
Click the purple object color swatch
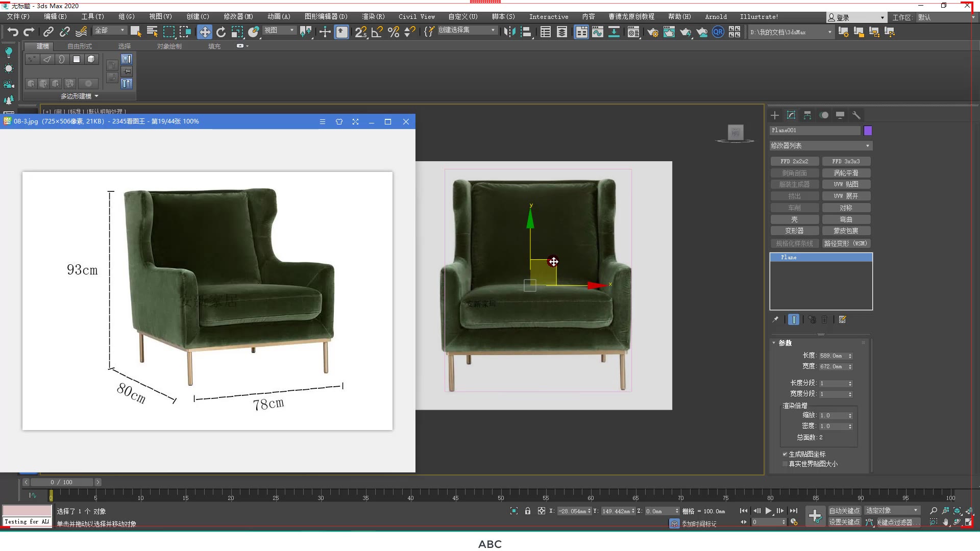coord(868,131)
